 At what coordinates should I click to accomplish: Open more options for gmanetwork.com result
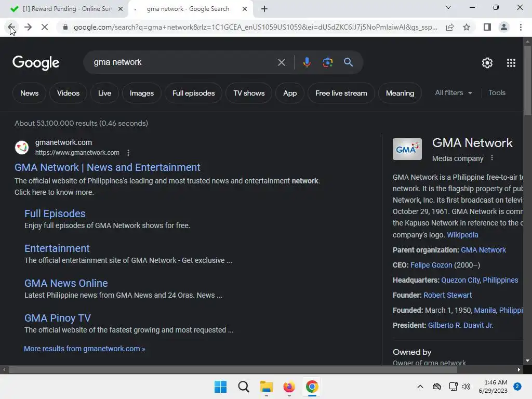(x=128, y=153)
